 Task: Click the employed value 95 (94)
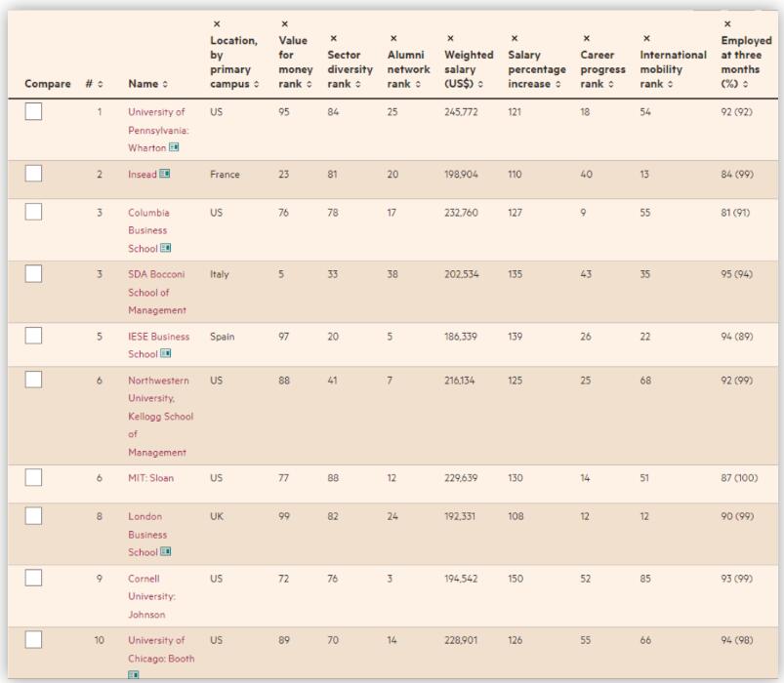point(736,274)
